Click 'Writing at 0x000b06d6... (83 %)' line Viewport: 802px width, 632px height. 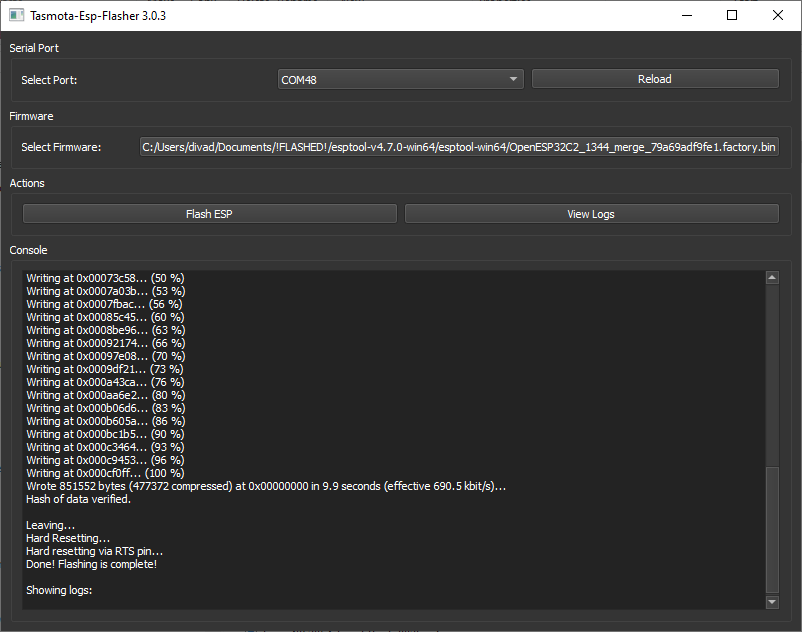(106, 408)
